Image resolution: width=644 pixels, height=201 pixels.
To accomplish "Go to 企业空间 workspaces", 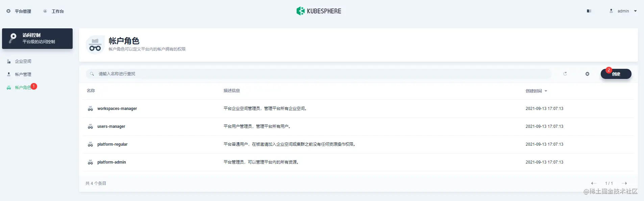I will tap(23, 61).
